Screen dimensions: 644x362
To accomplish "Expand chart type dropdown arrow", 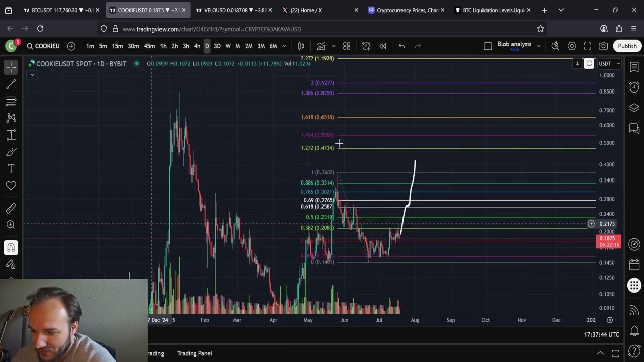I will pyautogui.click(x=333, y=46).
